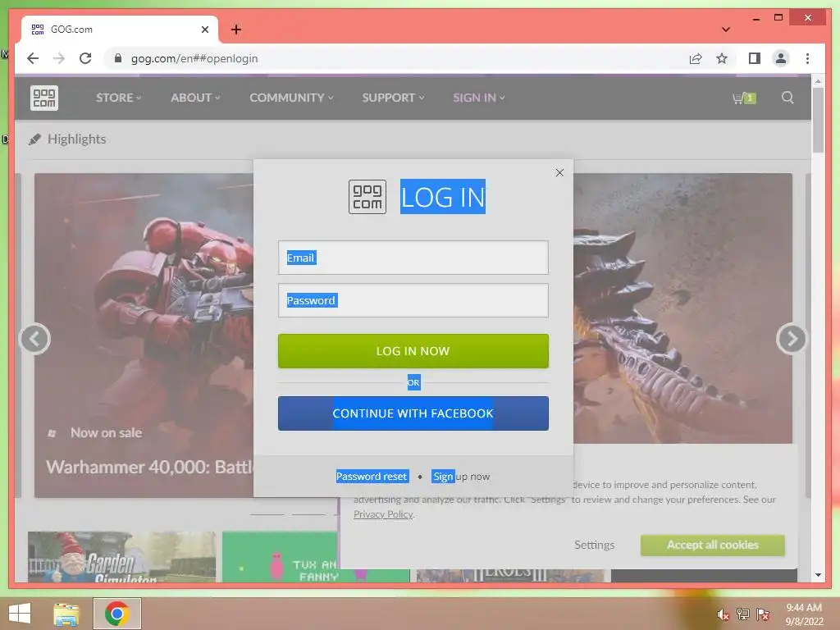Click the Highlights section heading
The height and width of the screenshot is (630, 840).
tap(76, 139)
